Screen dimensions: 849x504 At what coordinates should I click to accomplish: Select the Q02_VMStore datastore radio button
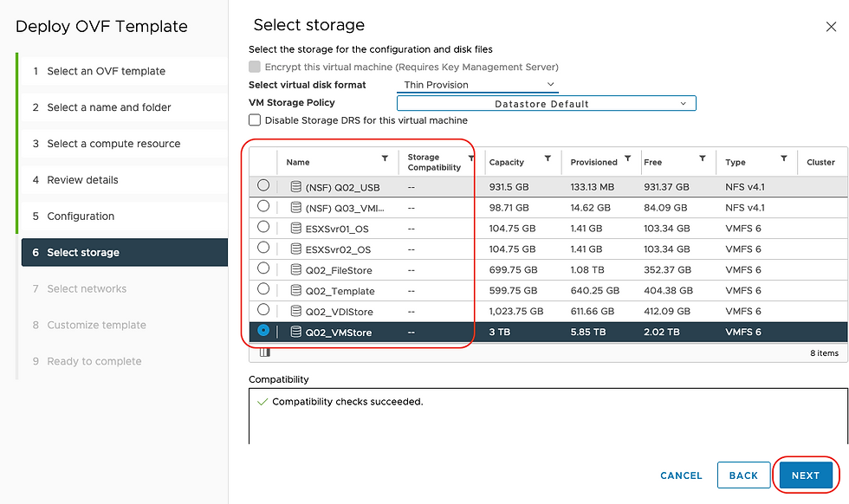click(x=263, y=330)
